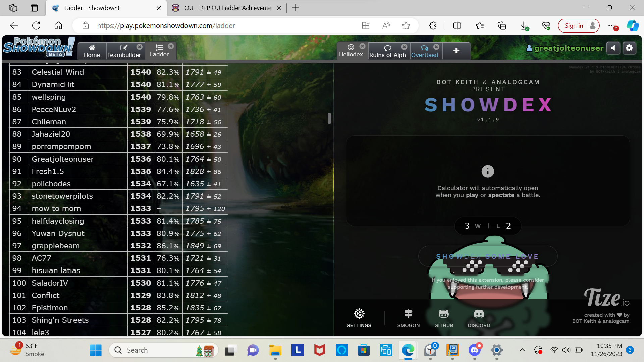Add a new room with plus tab

click(456, 51)
